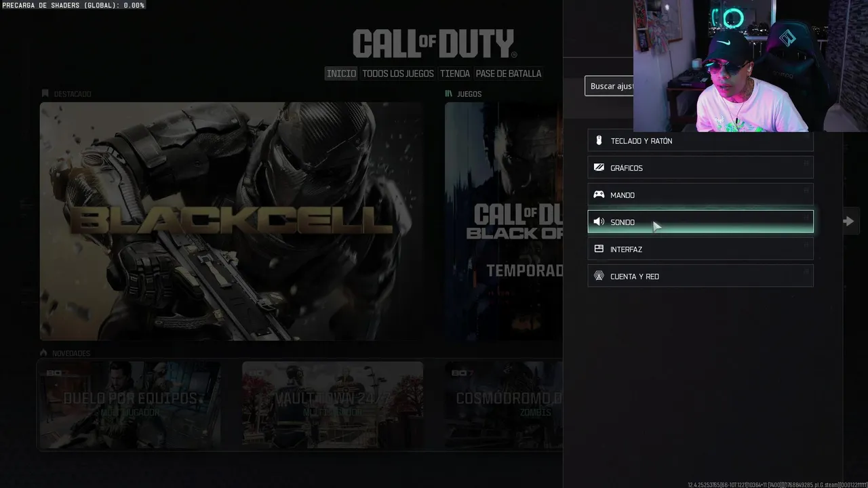
Task: Open the Vaulttown 24/7 multiplayer card
Action: [x=332, y=405]
